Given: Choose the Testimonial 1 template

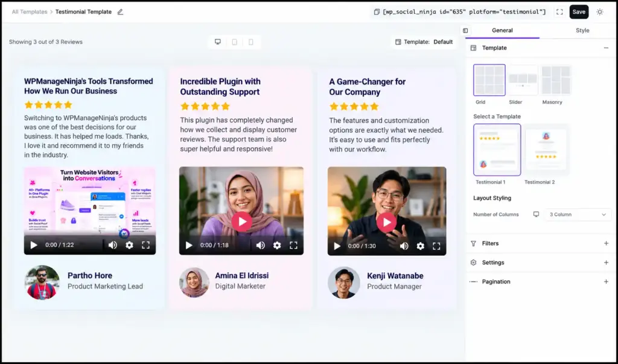Looking at the screenshot, I should coord(497,150).
